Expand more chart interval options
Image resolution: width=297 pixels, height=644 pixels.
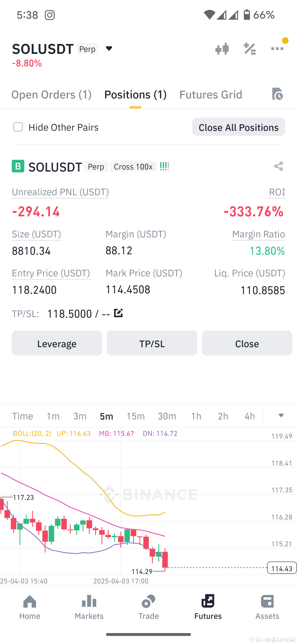281,416
